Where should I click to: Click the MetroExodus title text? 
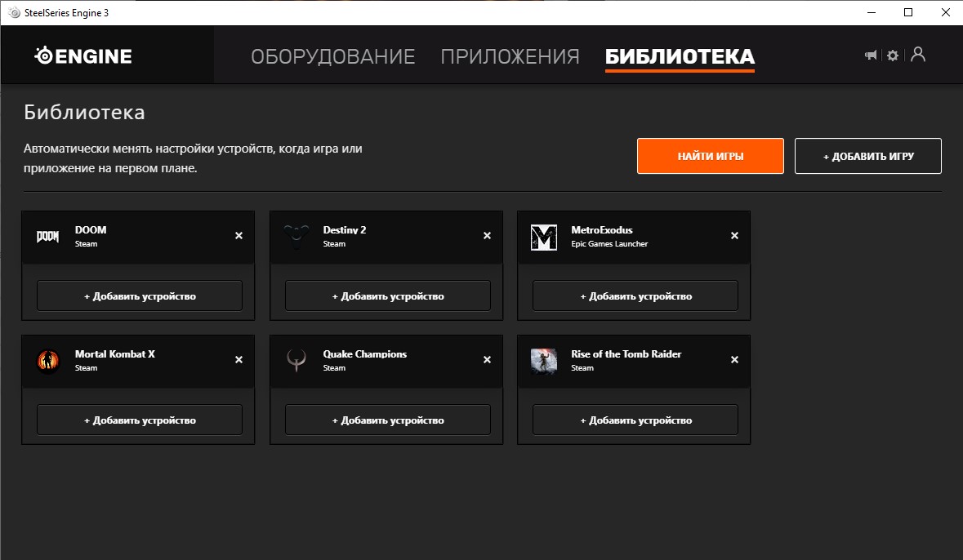pyautogui.click(x=602, y=230)
